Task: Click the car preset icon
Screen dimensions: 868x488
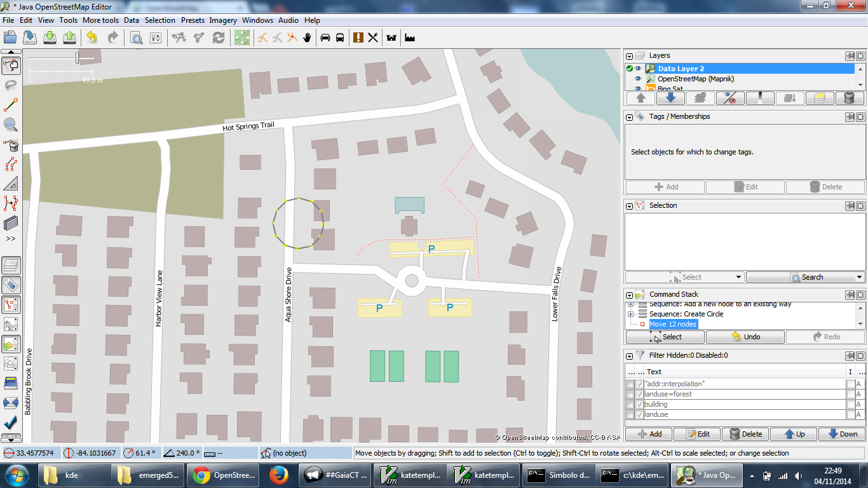Action: [325, 37]
